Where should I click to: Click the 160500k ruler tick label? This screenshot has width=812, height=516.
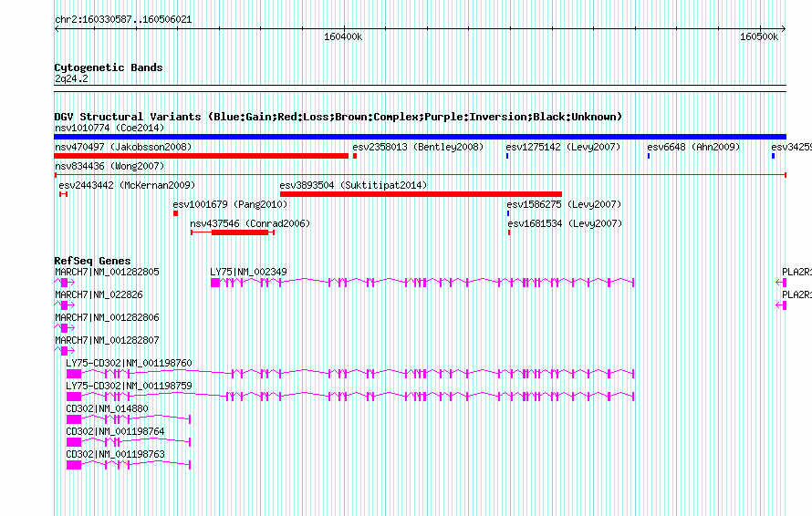[x=759, y=36]
